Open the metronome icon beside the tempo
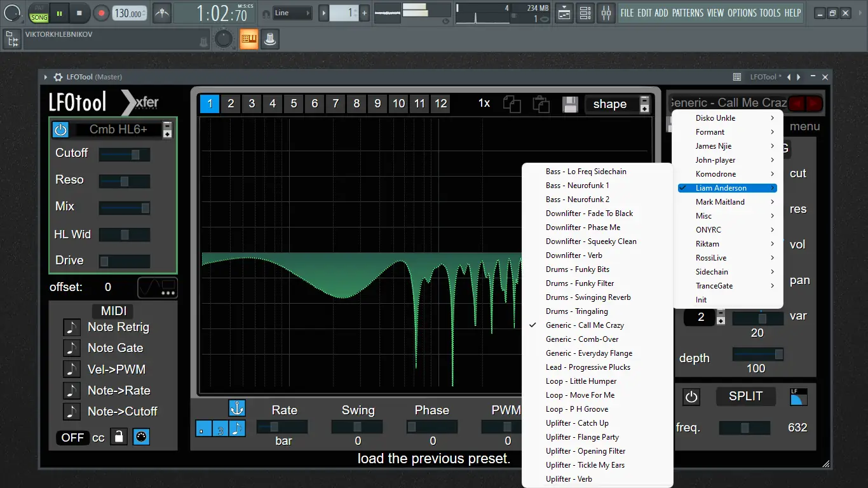868x488 pixels. coord(162,13)
